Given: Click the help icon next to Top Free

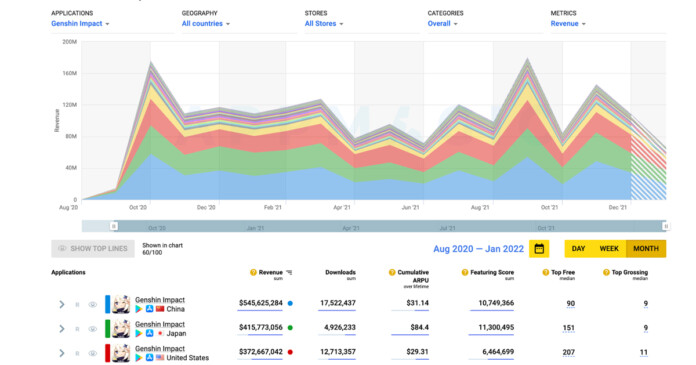Looking at the screenshot, I should [x=546, y=272].
